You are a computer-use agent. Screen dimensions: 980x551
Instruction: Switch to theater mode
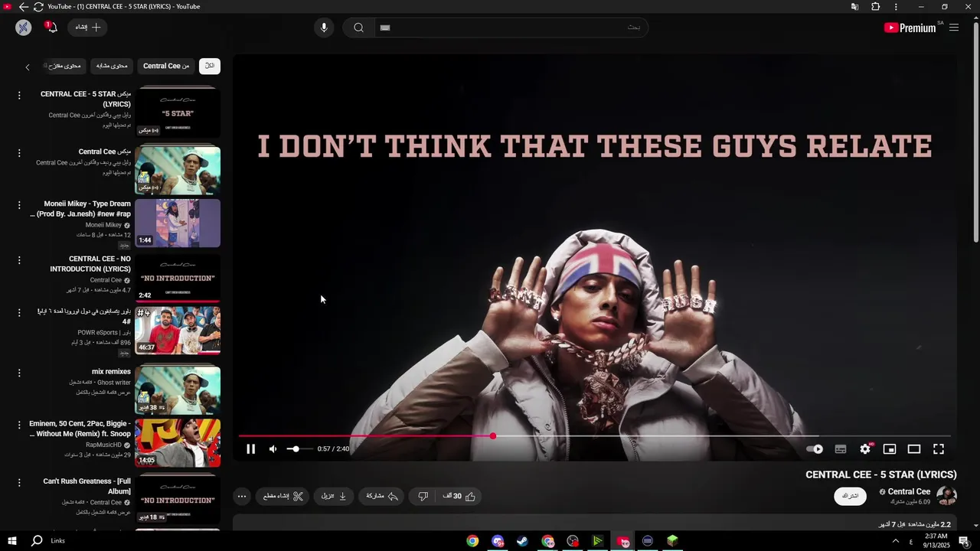pos(914,449)
